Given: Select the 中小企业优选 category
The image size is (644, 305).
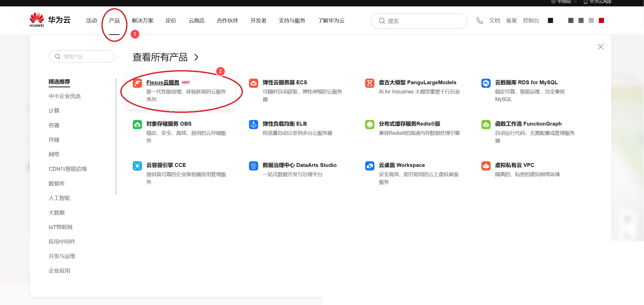Looking at the screenshot, I should [65, 96].
